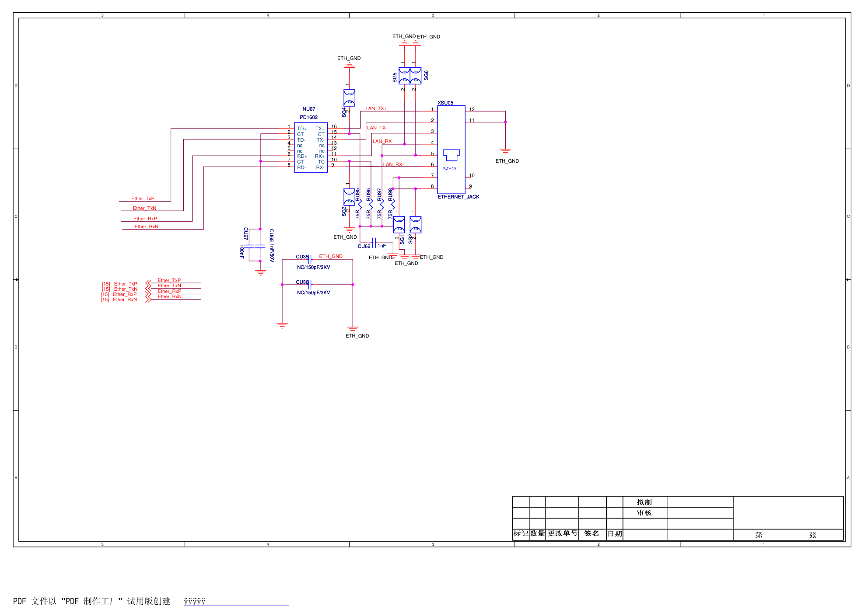This screenshot has height=613, width=868.
Task: Click the TC pin name
Action: [x=322, y=162]
